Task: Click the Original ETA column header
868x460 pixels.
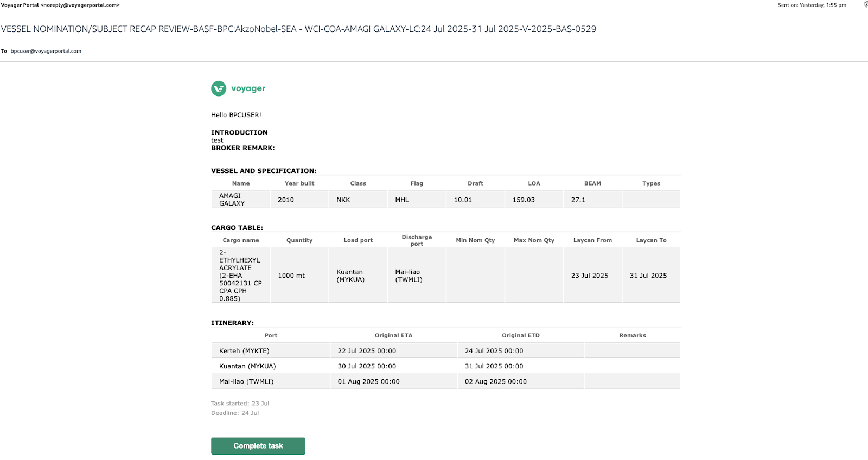Action: click(393, 335)
